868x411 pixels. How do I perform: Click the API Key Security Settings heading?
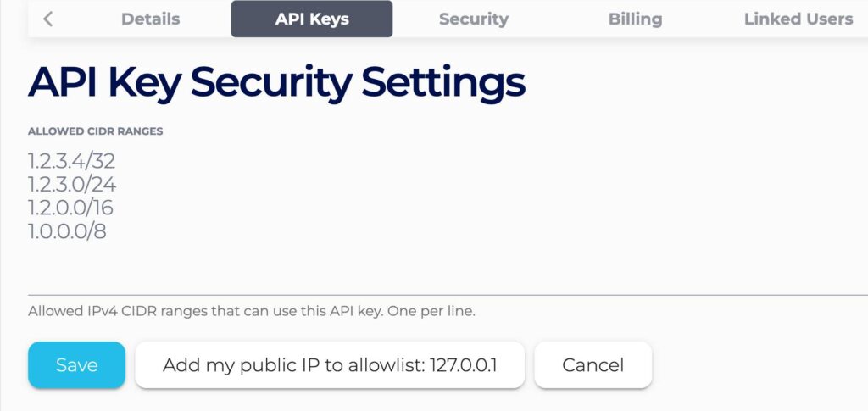coord(276,83)
